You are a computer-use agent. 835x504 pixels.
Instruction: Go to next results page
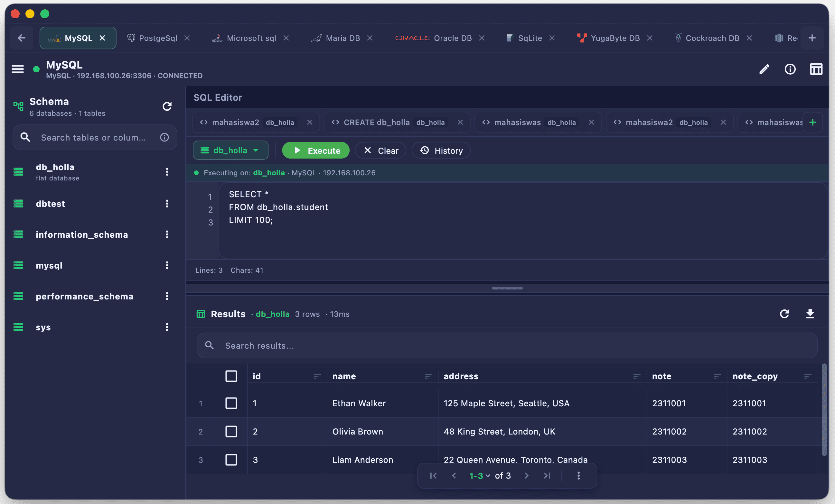pyautogui.click(x=526, y=476)
